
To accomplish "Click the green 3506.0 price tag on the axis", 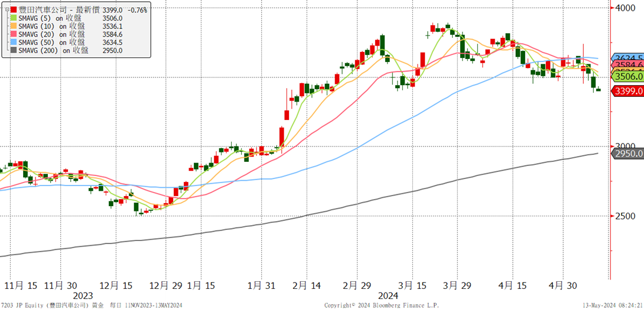I will (628, 76).
